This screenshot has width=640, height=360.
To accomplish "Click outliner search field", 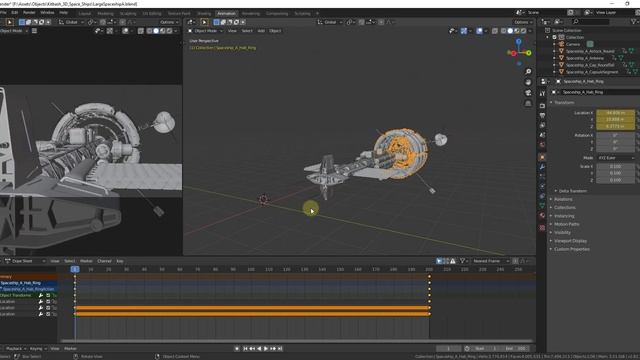I will coord(591,21).
